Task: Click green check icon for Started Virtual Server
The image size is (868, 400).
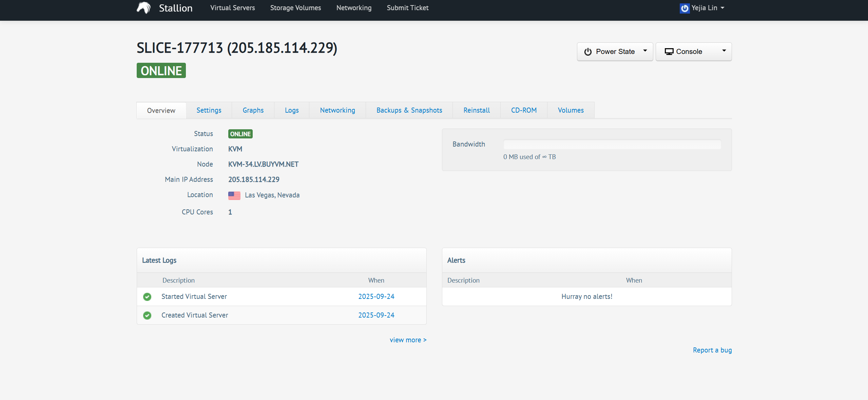Action: pyautogui.click(x=147, y=297)
